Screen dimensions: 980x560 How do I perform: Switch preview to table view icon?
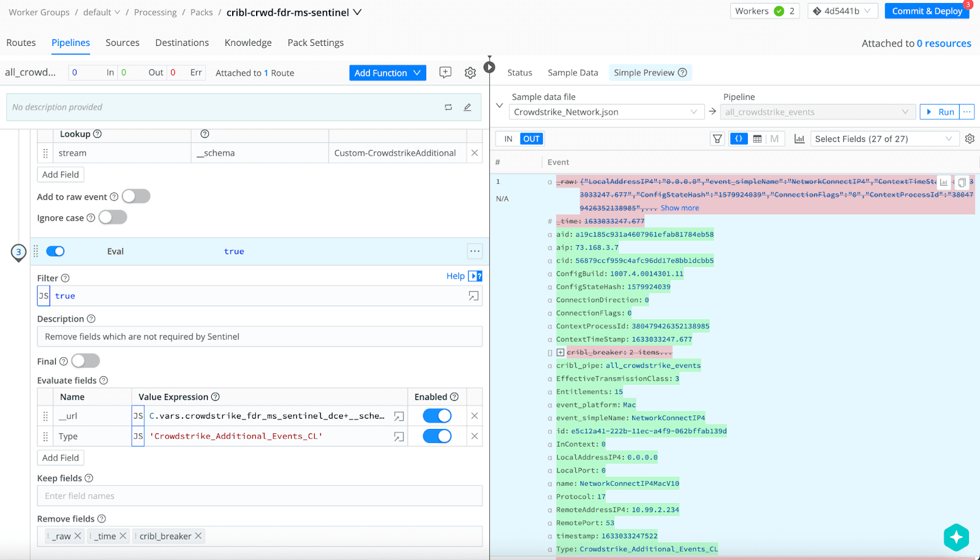click(x=757, y=139)
